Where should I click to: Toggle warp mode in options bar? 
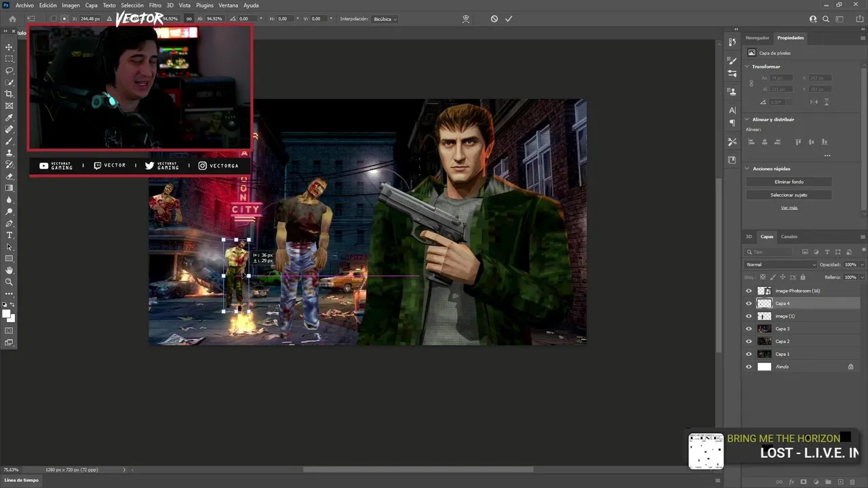coord(466,19)
